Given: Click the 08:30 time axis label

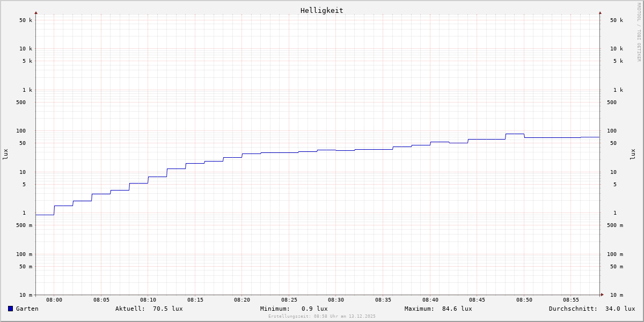Looking at the screenshot, I should pos(336,300).
